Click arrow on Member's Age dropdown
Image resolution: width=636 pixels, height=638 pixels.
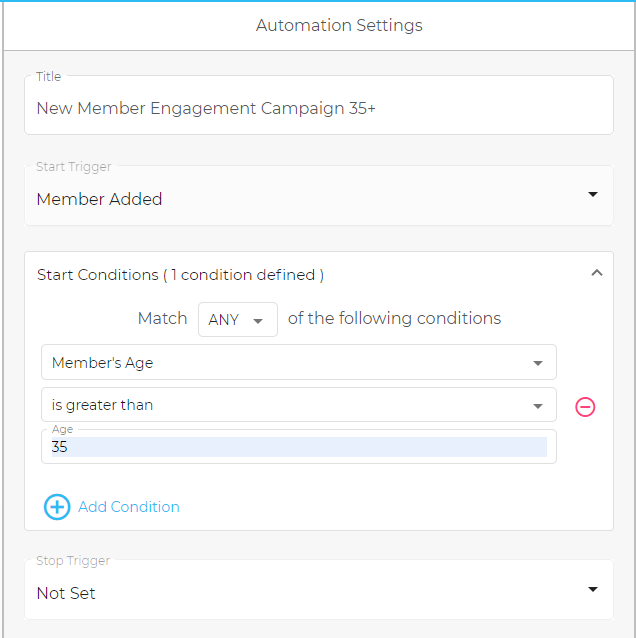click(538, 363)
